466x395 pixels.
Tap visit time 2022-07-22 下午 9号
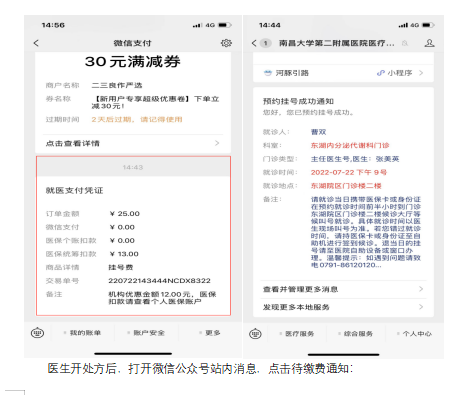click(x=349, y=172)
